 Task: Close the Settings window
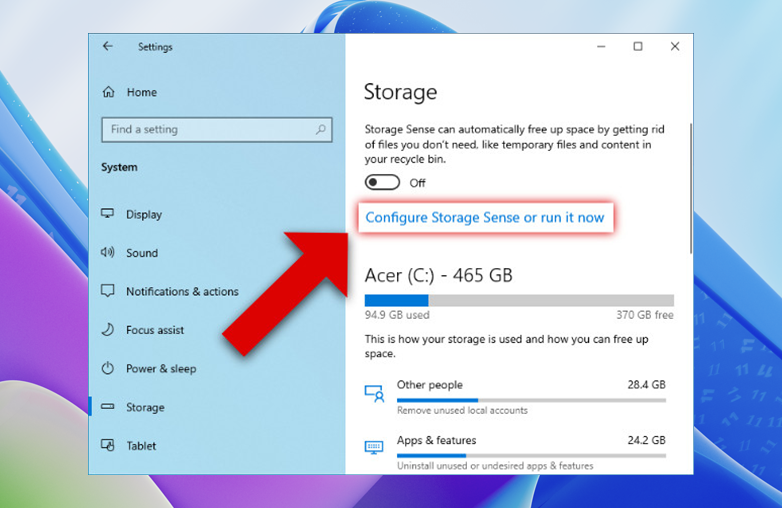pos(675,46)
